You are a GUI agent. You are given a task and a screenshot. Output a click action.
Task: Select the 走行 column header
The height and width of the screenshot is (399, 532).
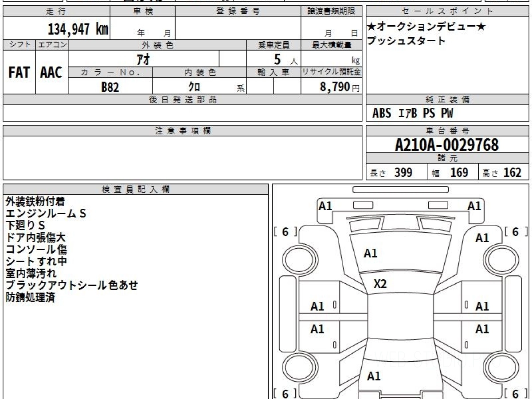pos(56,12)
